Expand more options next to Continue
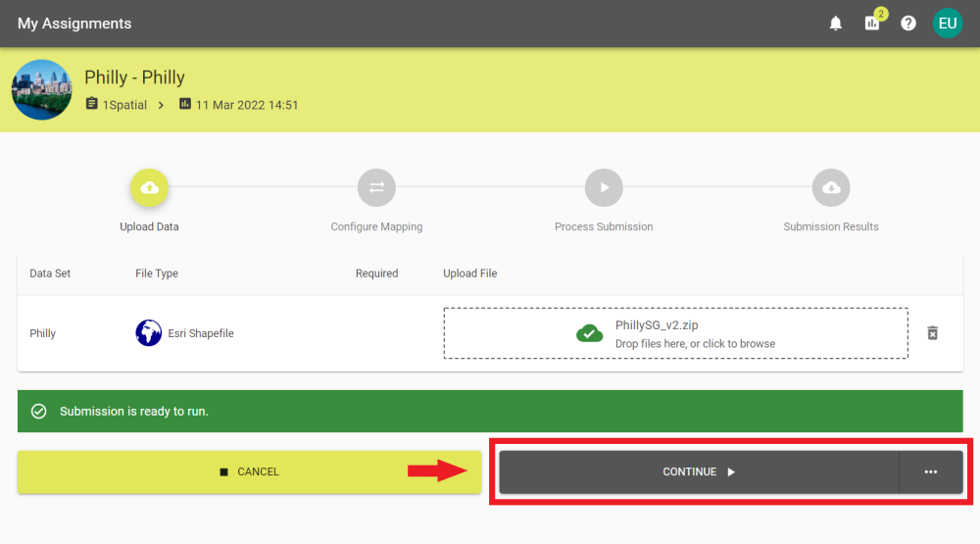Screen dimensions: 980x544 (x=931, y=472)
